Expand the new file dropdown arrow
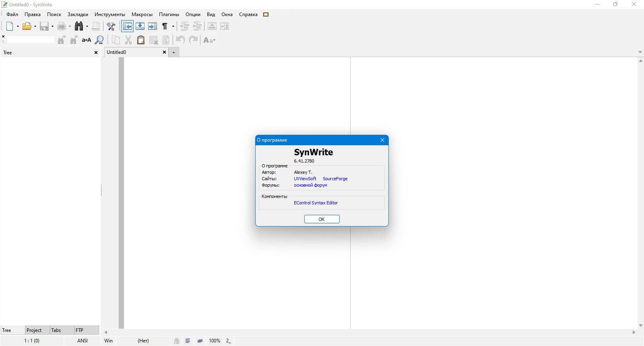The height and width of the screenshot is (346, 644). click(x=18, y=27)
